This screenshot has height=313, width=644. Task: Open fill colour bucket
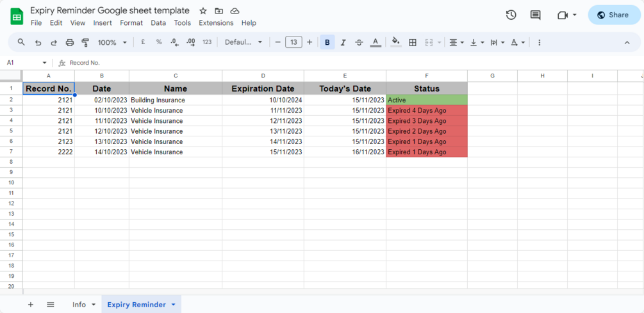(x=396, y=42)
